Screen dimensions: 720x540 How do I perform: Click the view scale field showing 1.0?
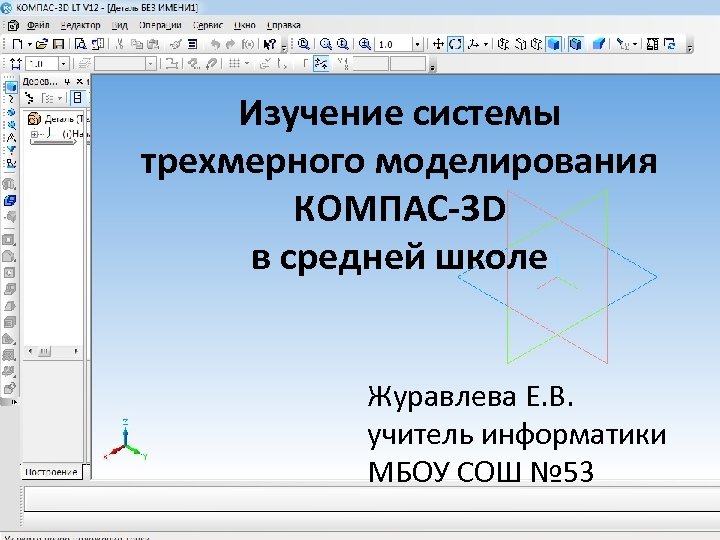394,45
